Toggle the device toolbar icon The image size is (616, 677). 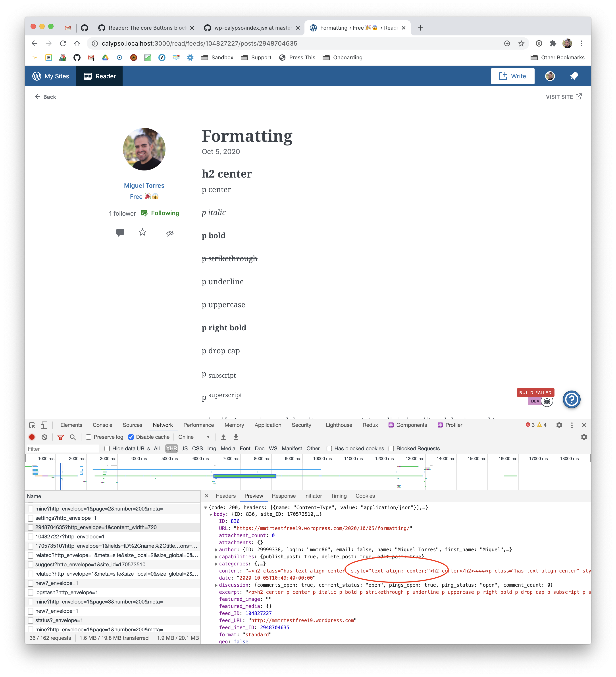click(44, 425)
